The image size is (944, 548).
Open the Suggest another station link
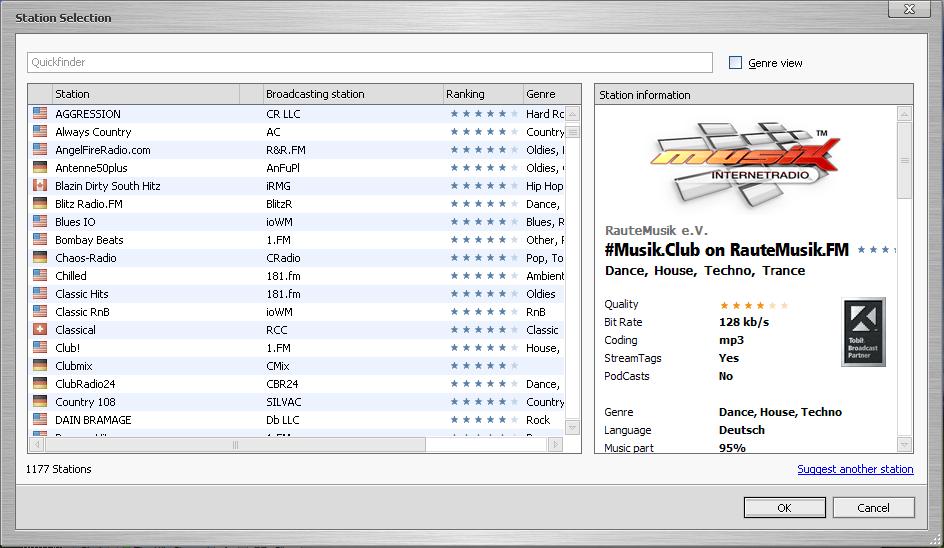855,469
